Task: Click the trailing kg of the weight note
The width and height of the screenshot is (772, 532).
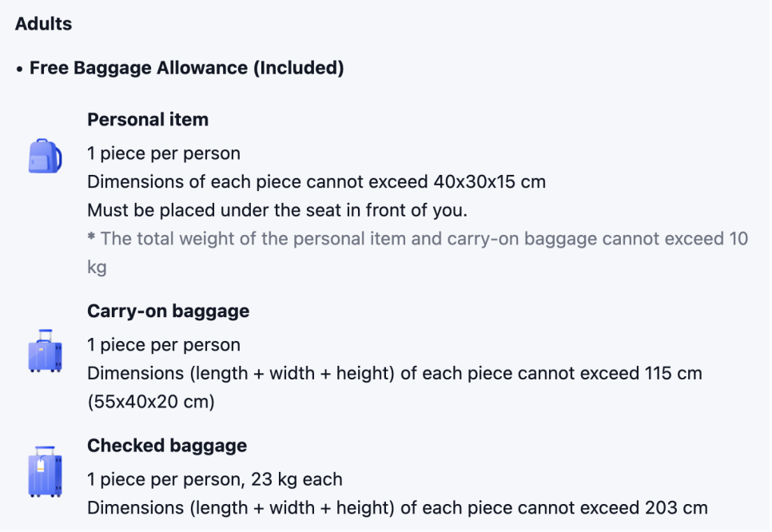Action: pyautogui.click(x=97, y=268)
